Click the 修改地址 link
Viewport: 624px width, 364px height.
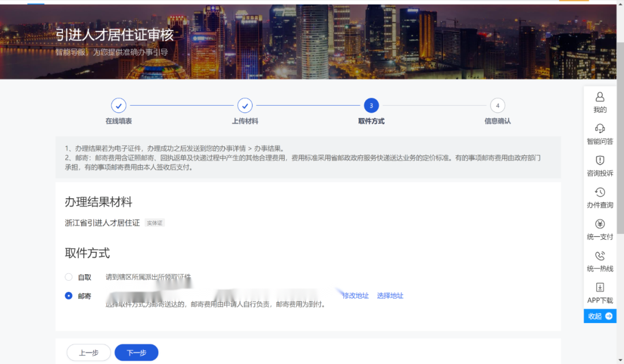tap(355, 296)
